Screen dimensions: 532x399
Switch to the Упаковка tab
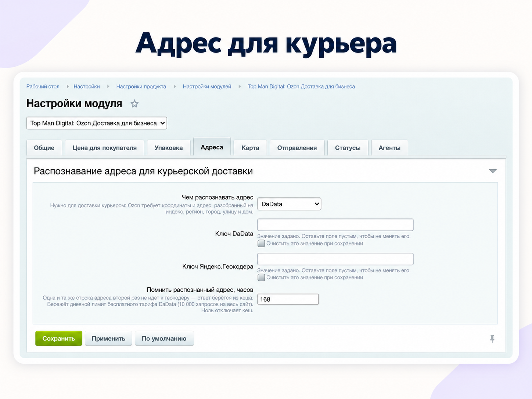point(169,148)
